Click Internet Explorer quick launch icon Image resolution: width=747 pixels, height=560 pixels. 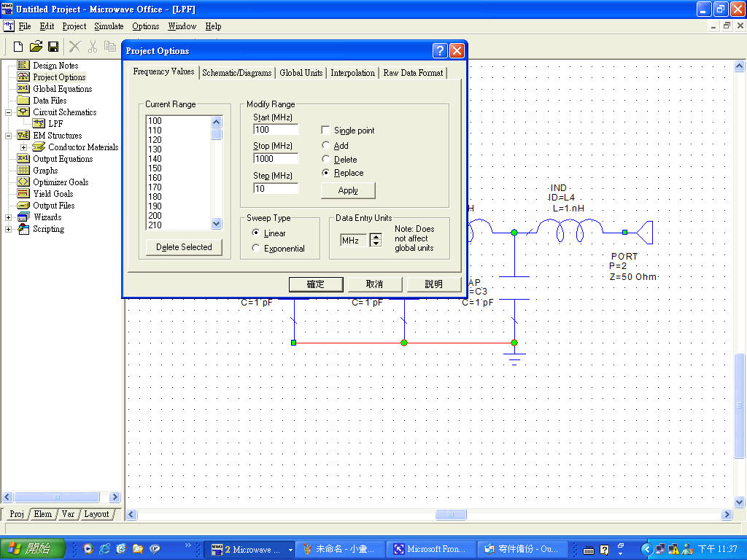(105, 548)
